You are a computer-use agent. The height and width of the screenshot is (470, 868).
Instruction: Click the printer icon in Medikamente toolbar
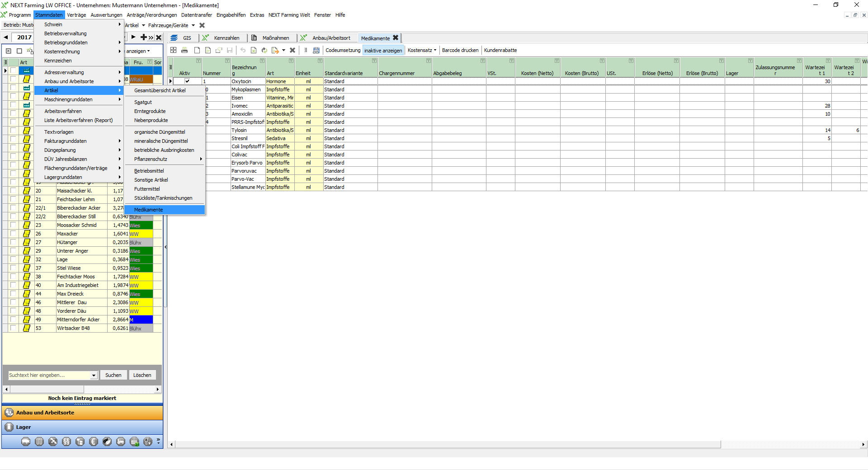pyautogui.click(x=184, y=50)
